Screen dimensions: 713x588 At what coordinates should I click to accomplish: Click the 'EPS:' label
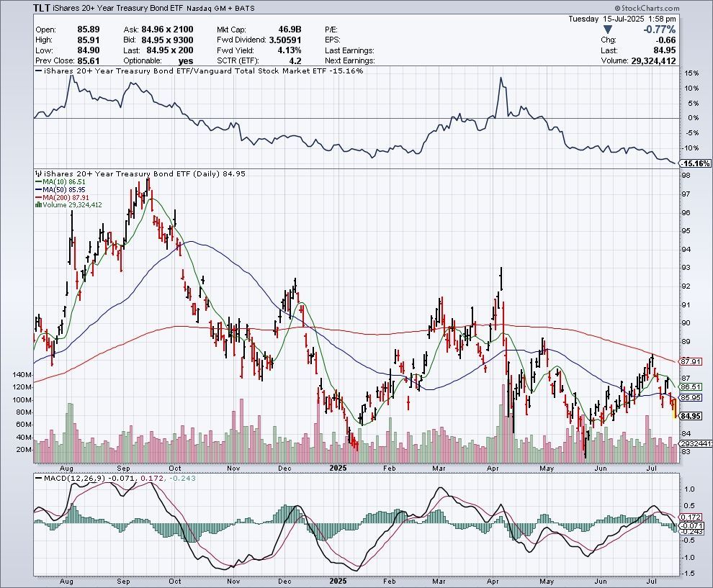333,40
